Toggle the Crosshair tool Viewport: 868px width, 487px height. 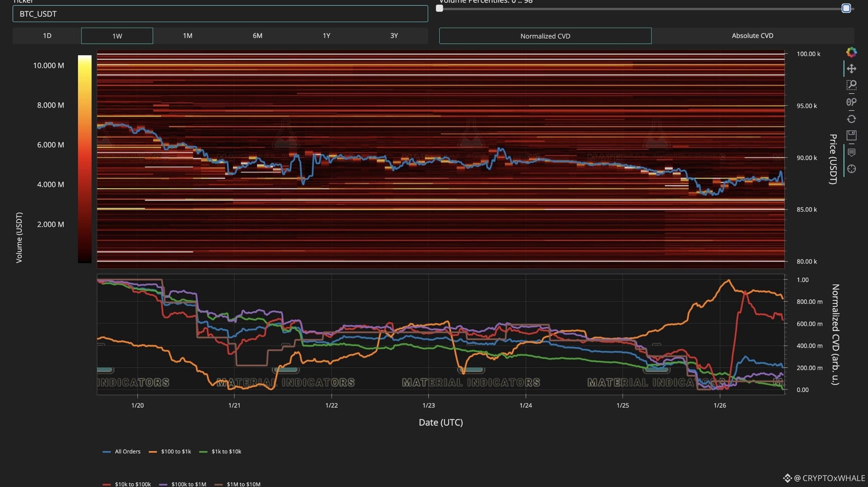[x=851, y=169]
